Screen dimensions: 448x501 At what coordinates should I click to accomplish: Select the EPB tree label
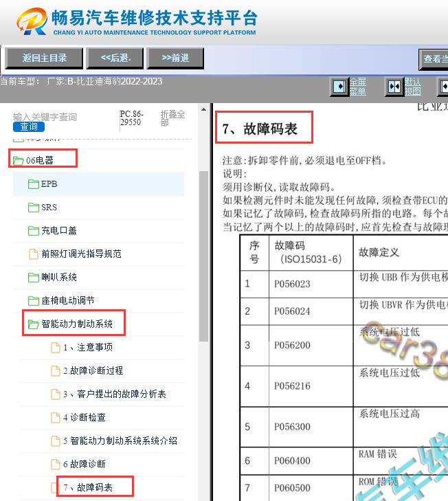49,184
